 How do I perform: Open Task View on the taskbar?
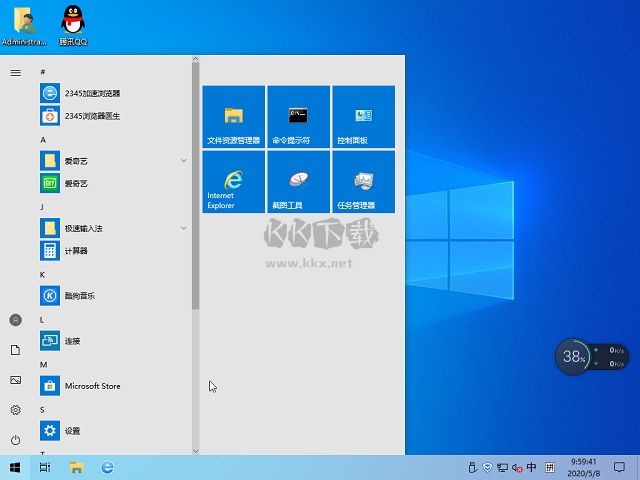[45, 467]
